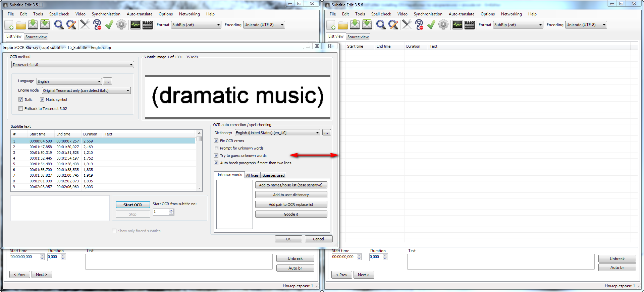Screen dimensions: 644x292
Task: Enable Fallback to Tesseract 3.02
Action: 21,109
